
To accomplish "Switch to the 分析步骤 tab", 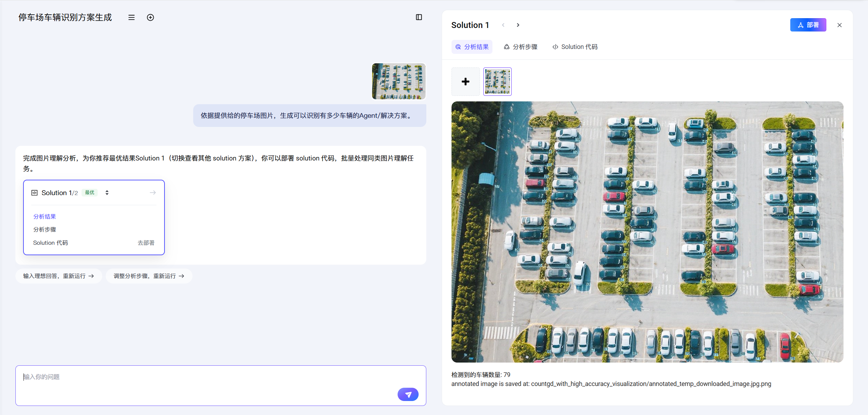I will coord(520,47).
